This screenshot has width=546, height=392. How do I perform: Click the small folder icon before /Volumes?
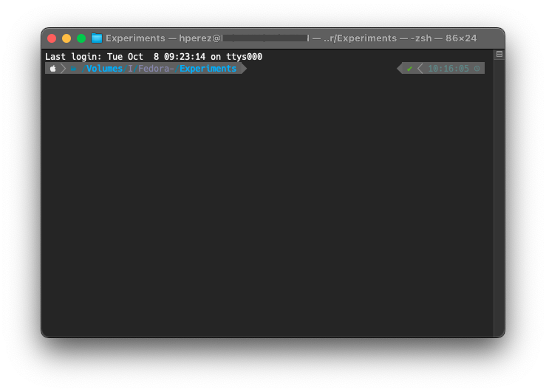(73, 69)
